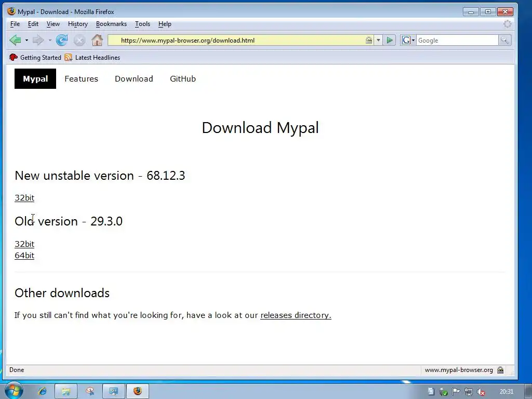Open the Help menu
Viewport: 532px width, 399px height.
point(165,24)
